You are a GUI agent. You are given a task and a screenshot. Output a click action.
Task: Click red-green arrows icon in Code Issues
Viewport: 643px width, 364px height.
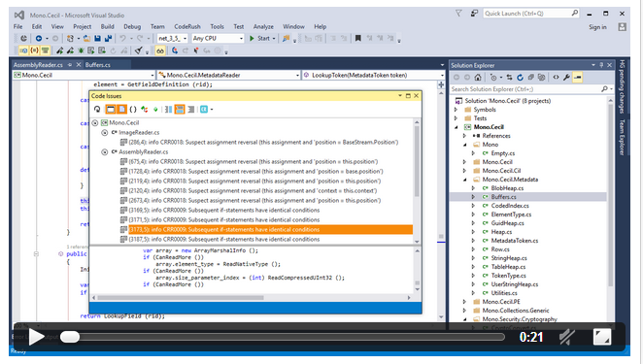point(145,109)
